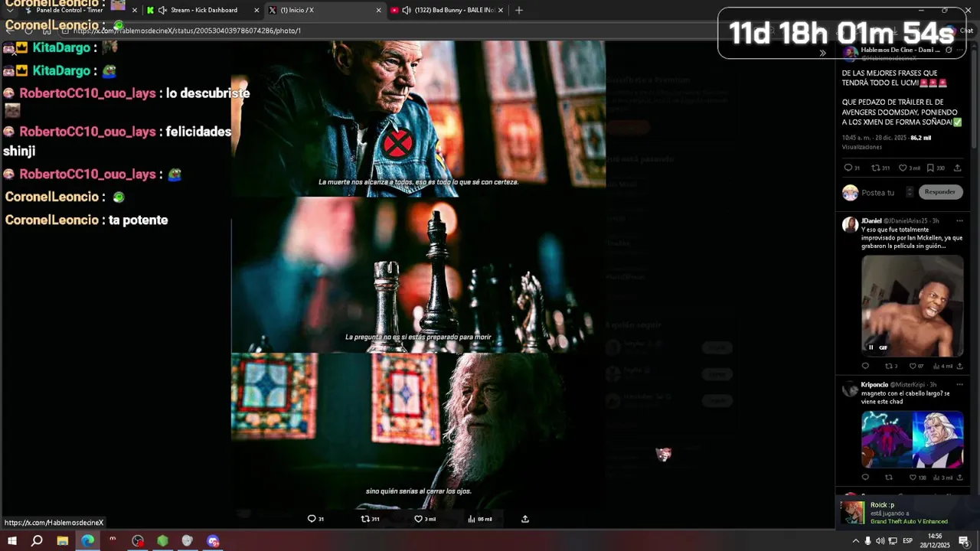Click the Responder button

click(x=939, y=192)
